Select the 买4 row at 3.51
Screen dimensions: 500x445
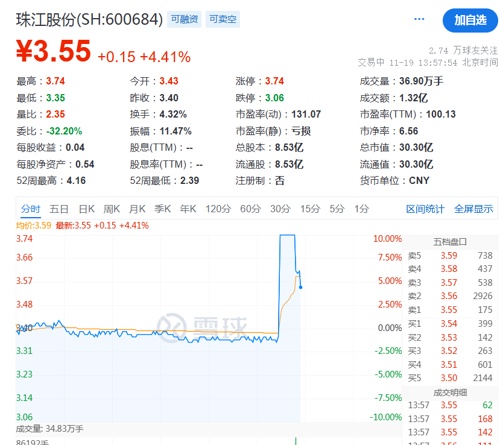point(450,364)
